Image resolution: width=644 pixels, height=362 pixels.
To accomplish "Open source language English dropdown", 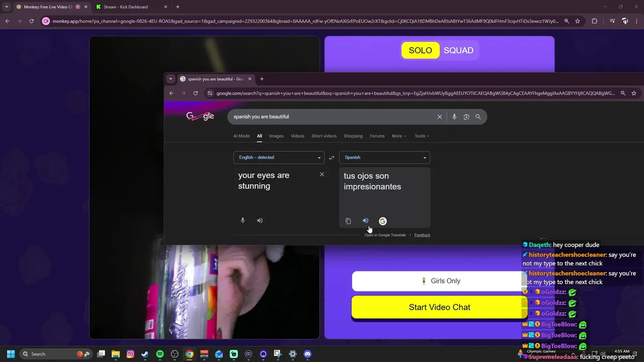I will pyautogui.click(x=279, y=157).
